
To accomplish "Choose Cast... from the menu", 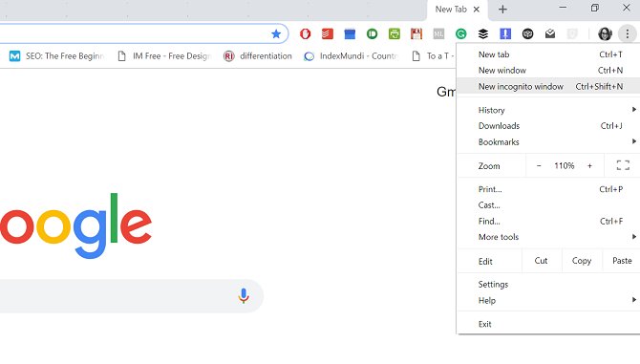I will click(x=548, y=205).
